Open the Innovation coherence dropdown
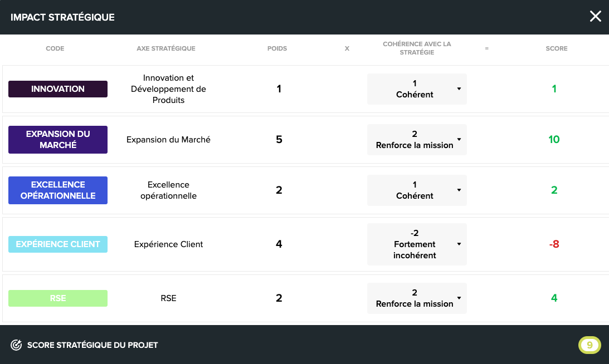This screenshot has width=609, height=364. [x=417, y=89]
